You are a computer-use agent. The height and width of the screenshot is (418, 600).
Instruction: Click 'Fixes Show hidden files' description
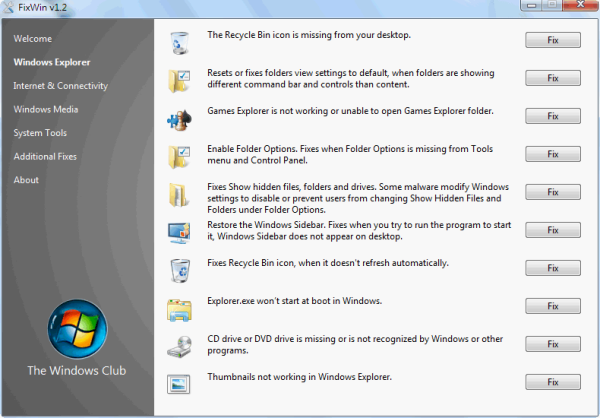pyautogui.click(x=358, y=198)
